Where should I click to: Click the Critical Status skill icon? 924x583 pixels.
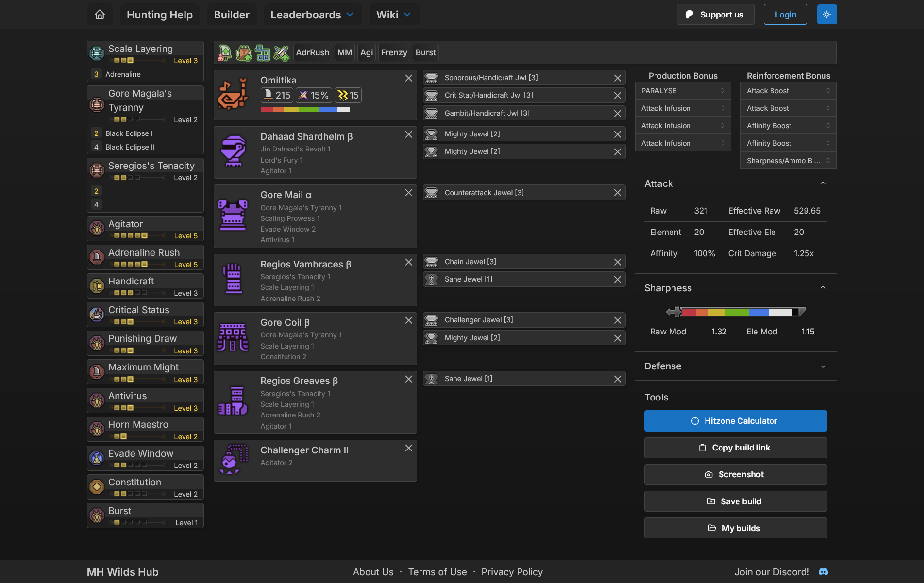97,314
